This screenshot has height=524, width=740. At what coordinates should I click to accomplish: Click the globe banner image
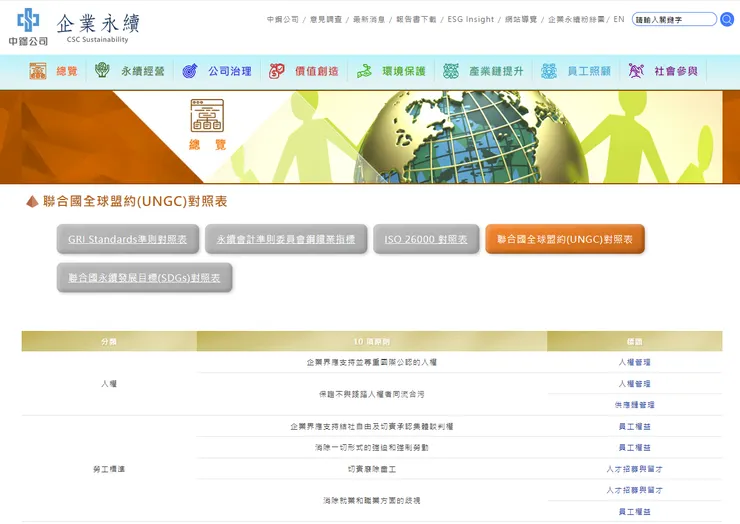click(370, 137)
